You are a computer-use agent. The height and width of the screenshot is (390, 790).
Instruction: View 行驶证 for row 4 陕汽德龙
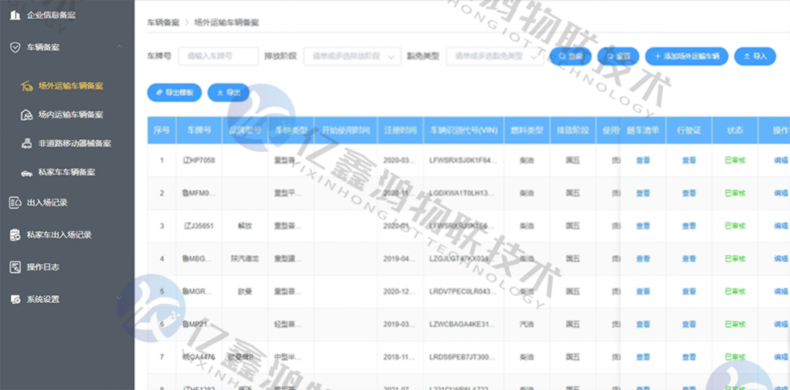[x=689, y=258]
